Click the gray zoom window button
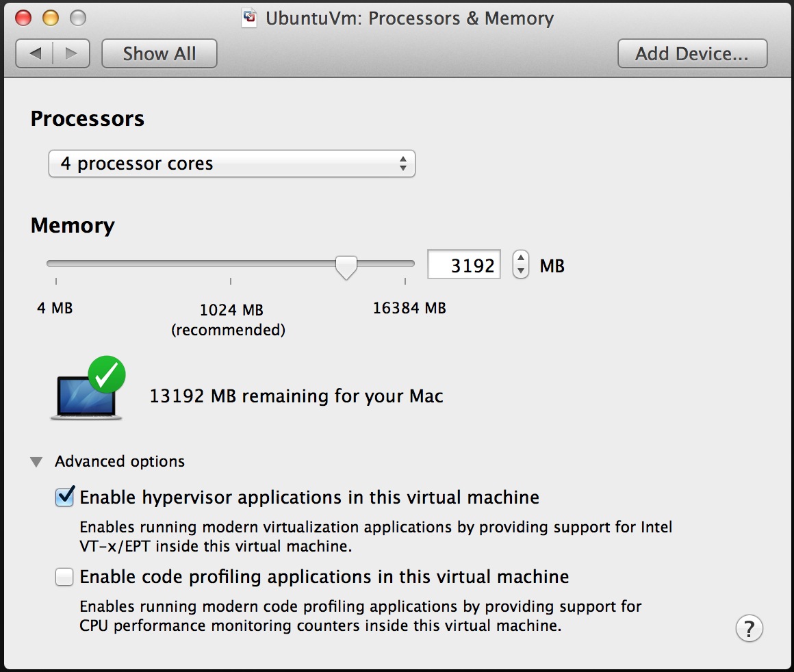Viewport: 794px width, 672px height. click(x=78, y=18)
